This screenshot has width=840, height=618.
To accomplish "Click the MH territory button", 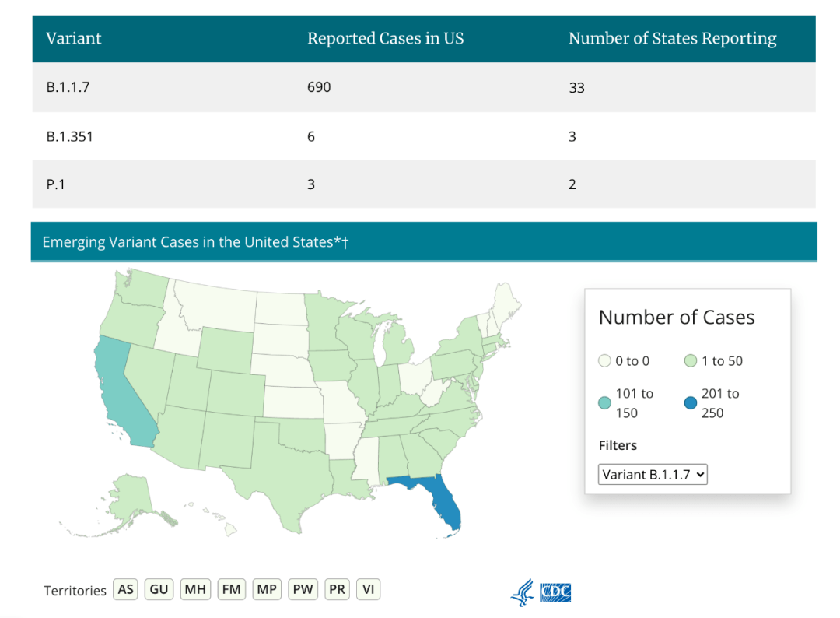I will (195, 589).
